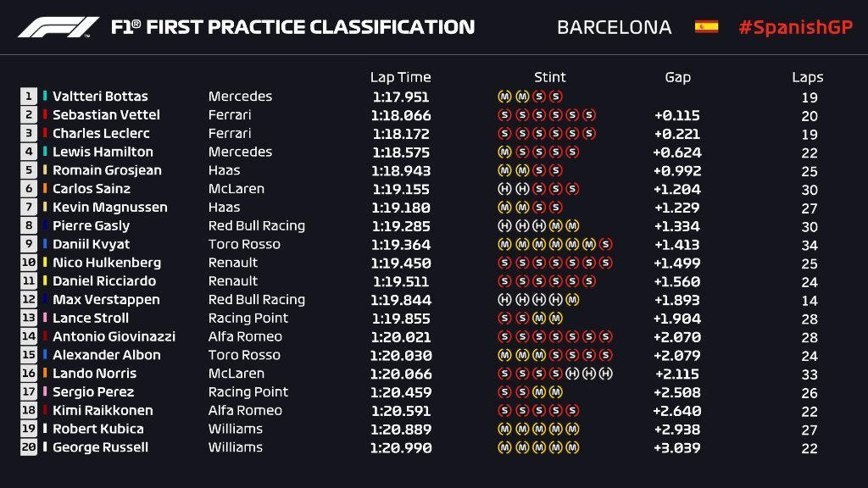Screen dimensions: 868x488
Task: Select the last hard tyre in Norris's stint
Action: 605,374
